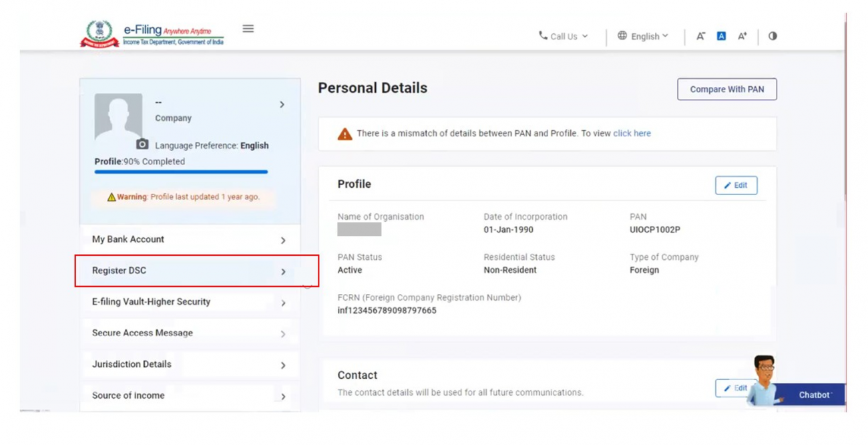Click the orange mismatch warning icon
This screenshot has height=445, width=868.
[345, 134]
